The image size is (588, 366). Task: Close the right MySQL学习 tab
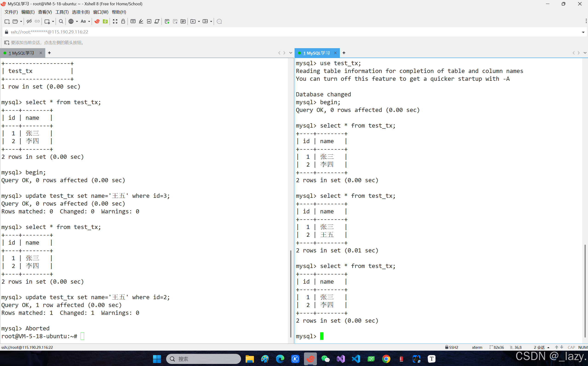point(335,53)
